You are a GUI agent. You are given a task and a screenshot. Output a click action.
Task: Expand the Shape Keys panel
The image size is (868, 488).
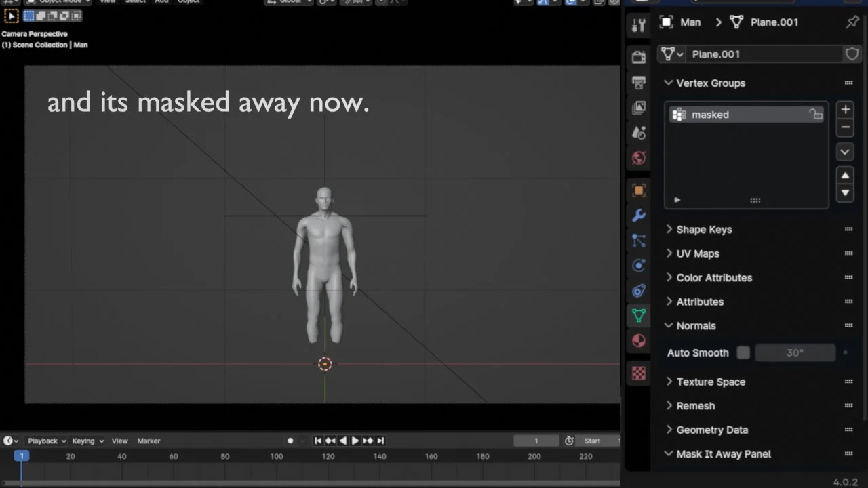(x=704, y=229)
